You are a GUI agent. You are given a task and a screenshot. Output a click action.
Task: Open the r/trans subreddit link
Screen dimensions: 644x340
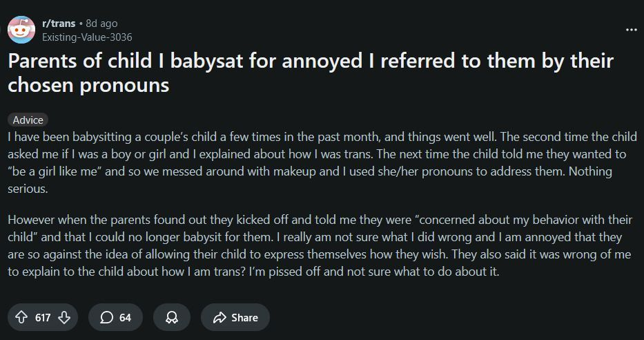[x=59, y=23]
